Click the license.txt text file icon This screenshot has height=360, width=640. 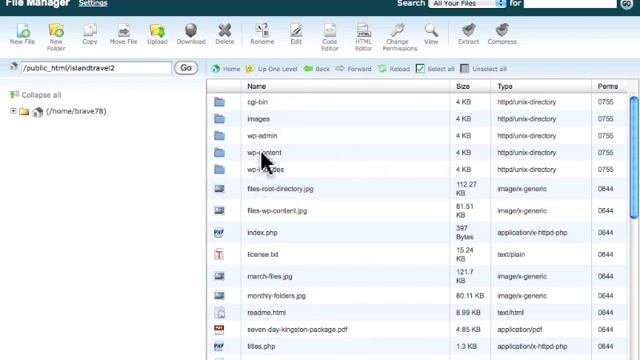pyautogui.click(x=219, y=255)
